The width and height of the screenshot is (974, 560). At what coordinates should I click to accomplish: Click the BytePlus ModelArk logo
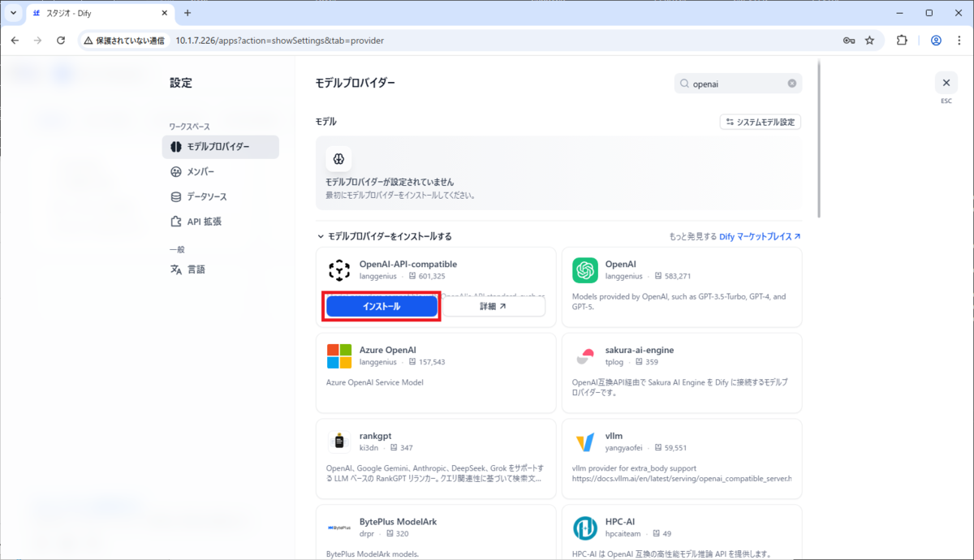coord(338,528)
